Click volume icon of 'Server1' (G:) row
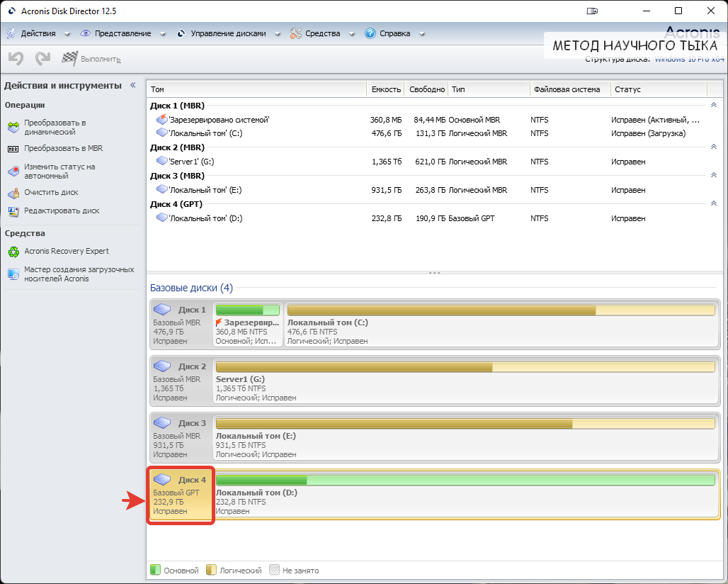Image resolution: width=728 pixels, height=584 pixels. (161, 161)
